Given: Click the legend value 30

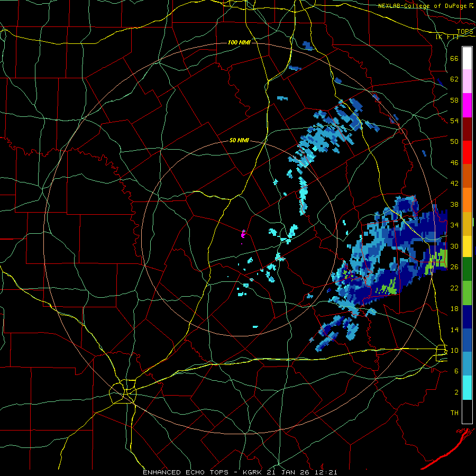Looking at the screenshot, I should pos(454,246).
